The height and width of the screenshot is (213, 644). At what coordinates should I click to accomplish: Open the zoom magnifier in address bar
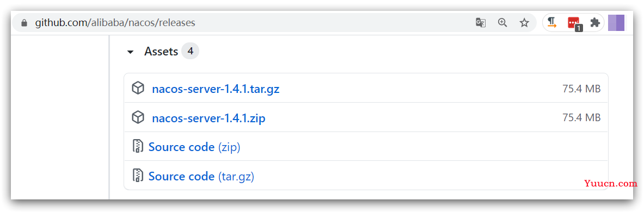[502, 22]
